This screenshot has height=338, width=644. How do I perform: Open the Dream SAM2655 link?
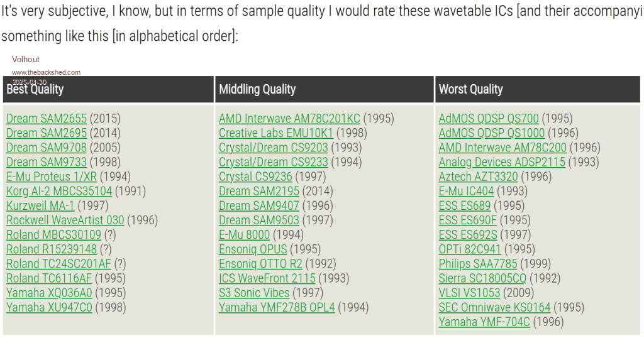(x=47, y=119)
